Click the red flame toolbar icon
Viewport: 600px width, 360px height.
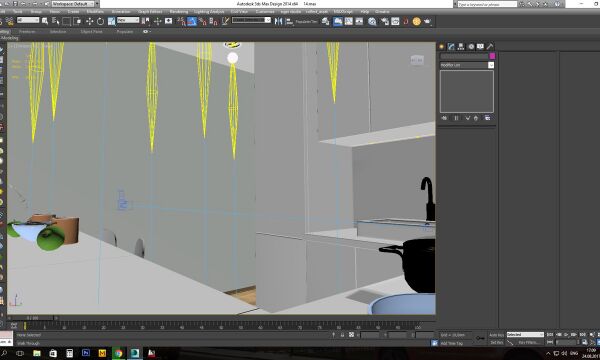406,21
